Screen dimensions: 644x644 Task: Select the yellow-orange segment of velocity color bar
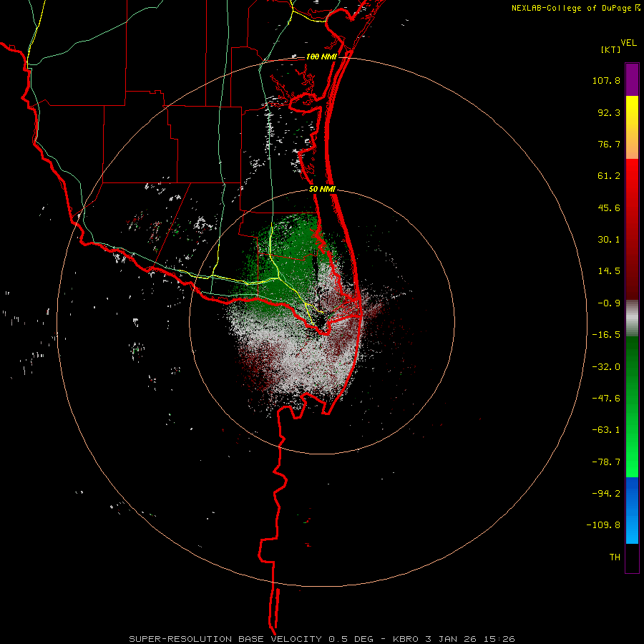pos(632,127)
